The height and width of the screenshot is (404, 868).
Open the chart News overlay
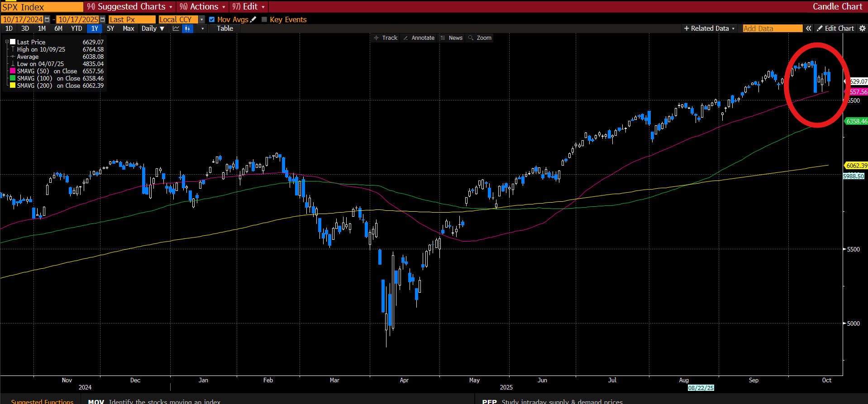[452, 38]
